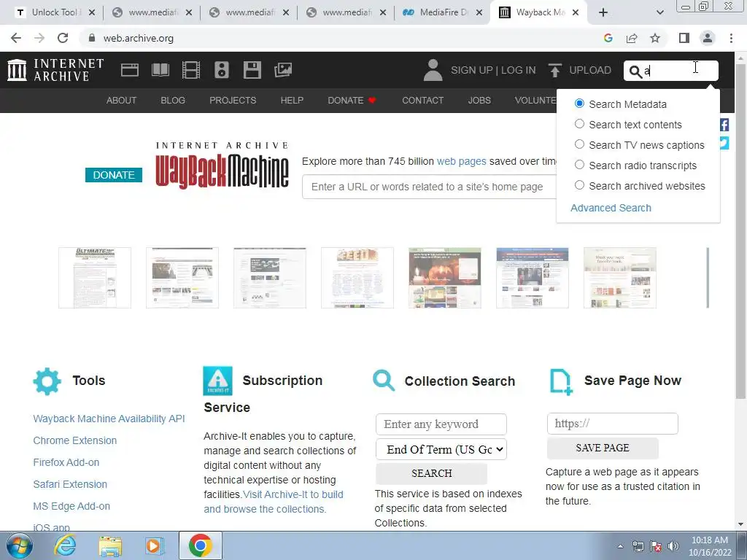
Task: Open Advanced Search link
Action: coord(611,208)
